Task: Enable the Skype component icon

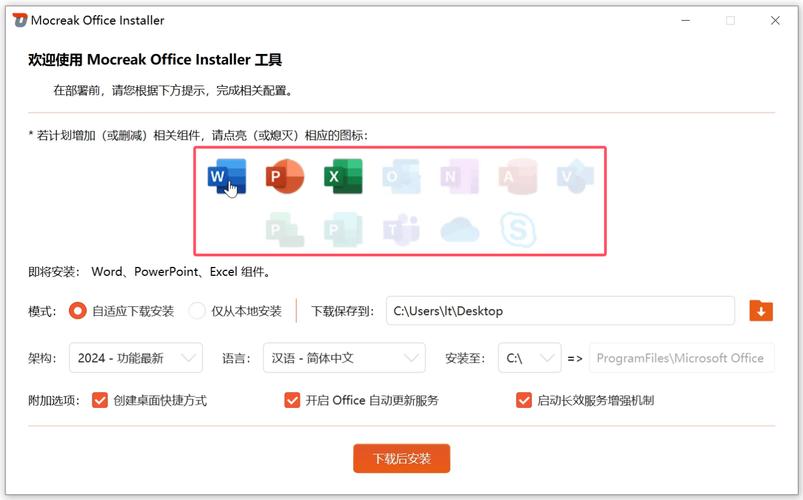Action: click(518, 230)
